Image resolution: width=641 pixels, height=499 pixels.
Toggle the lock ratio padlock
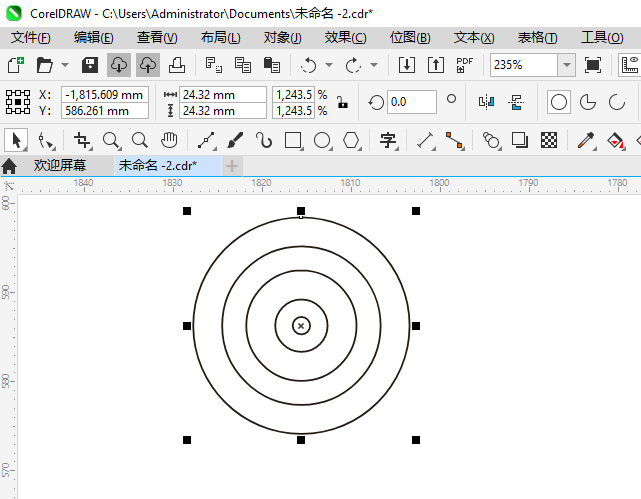[342, 102]
